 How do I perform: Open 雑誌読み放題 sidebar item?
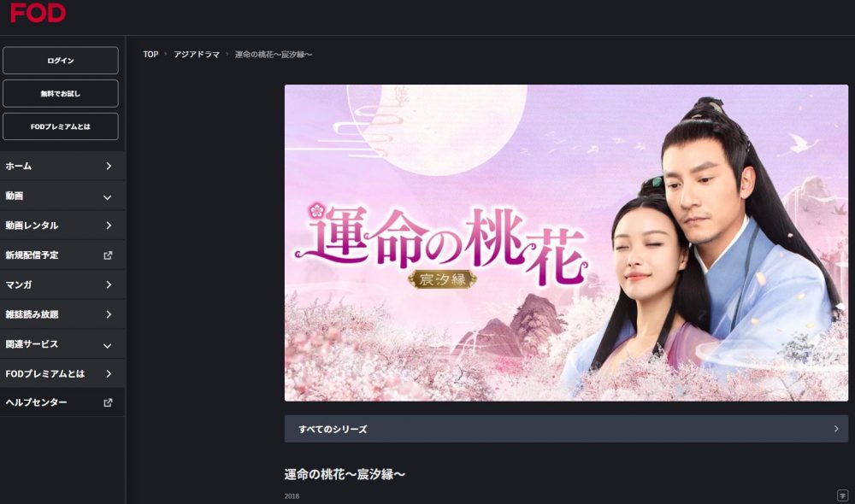pos(62,314)
